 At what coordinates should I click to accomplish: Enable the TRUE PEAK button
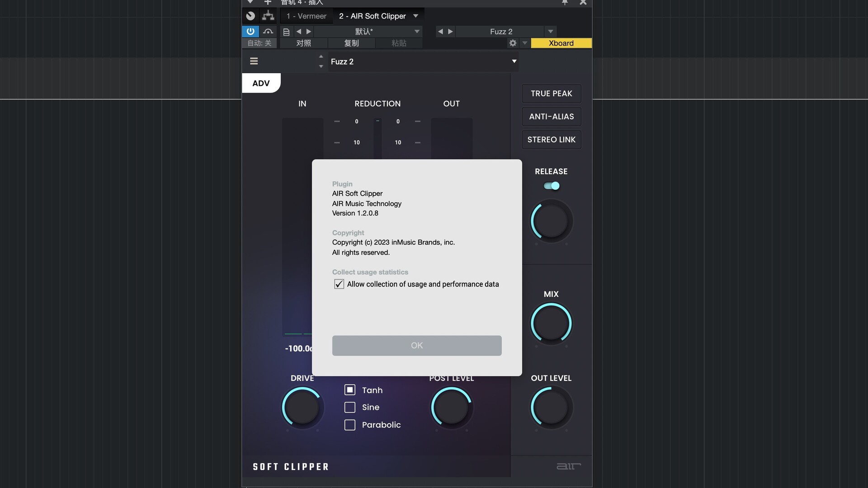551,94
